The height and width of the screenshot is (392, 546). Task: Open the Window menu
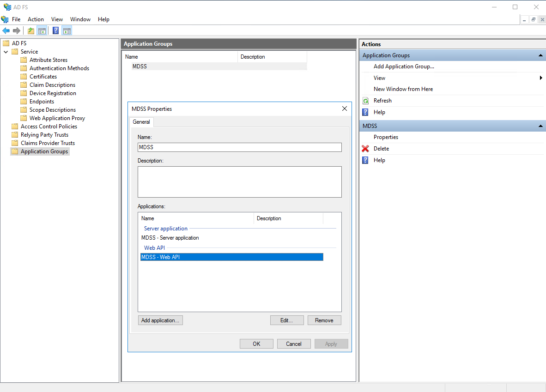pyautogui.click(x=80, y=19)
